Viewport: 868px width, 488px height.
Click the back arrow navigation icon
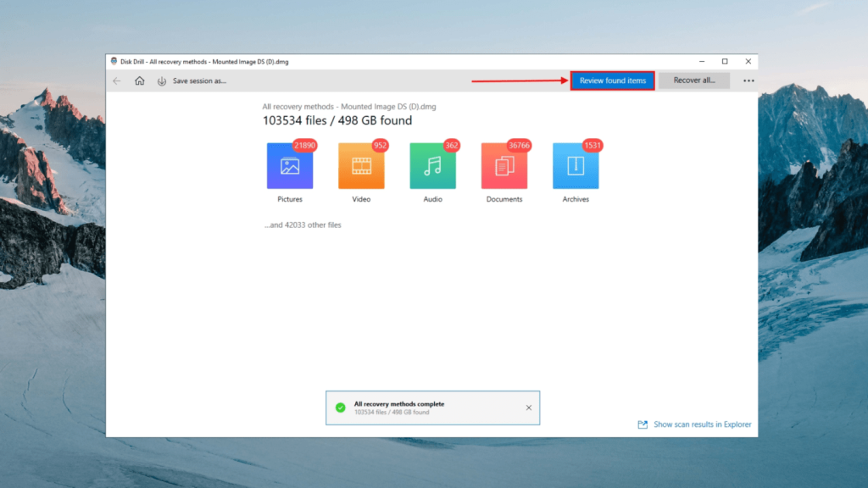pyautogui.click(x=116, y=80)
